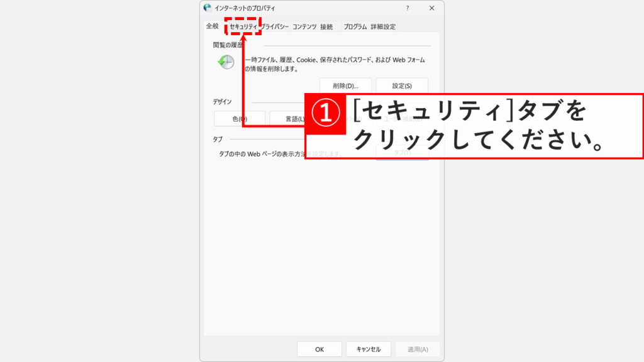Click the タブ(T) settings button

pos(402,153)
